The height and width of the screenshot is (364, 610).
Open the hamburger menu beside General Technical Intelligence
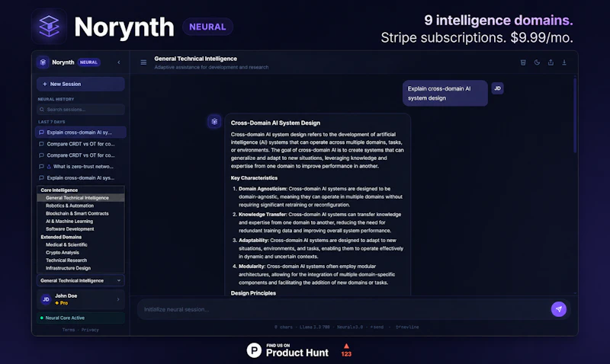pyautogui.click(x=143, y=62)
